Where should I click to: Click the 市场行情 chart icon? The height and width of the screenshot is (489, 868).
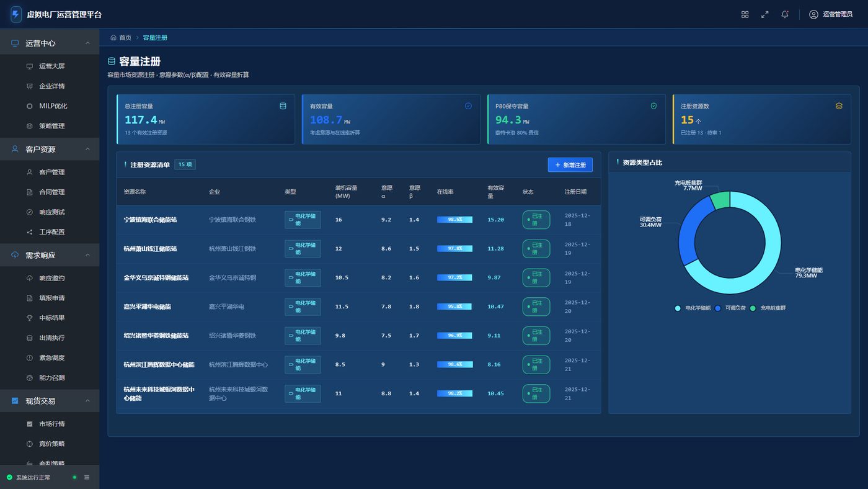click(x=29, y=424)
